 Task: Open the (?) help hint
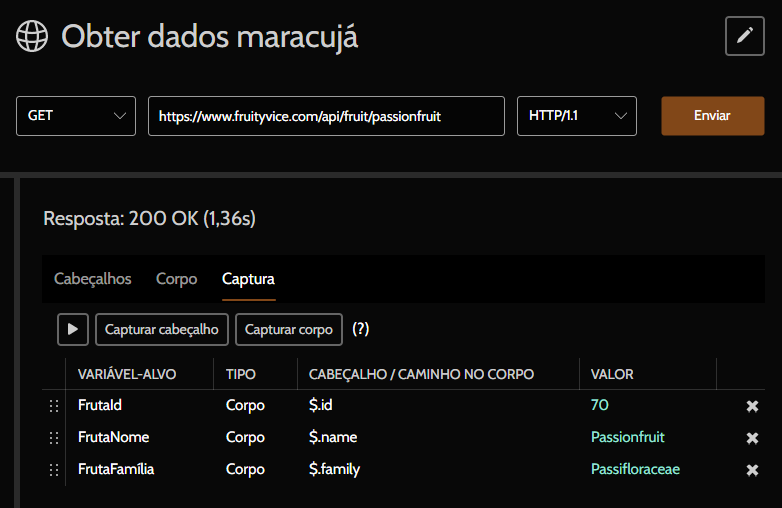pos(361,329)
